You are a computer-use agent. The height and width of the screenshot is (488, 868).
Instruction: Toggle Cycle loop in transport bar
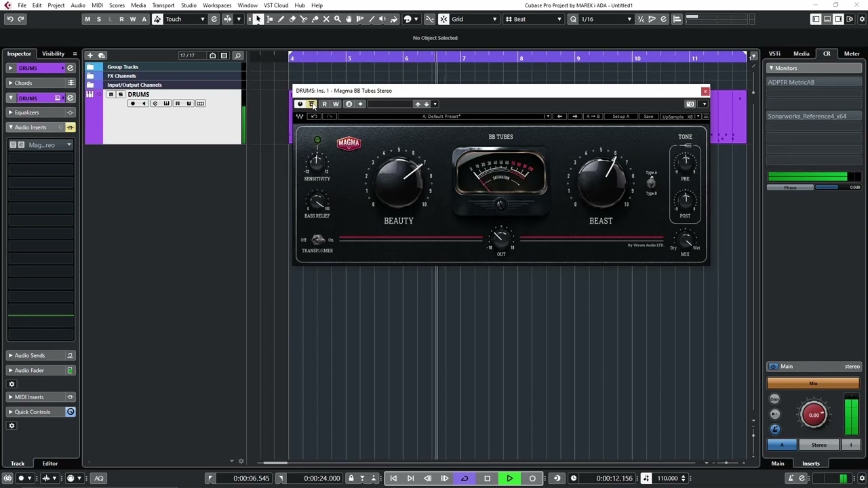[x=465, y=479]
